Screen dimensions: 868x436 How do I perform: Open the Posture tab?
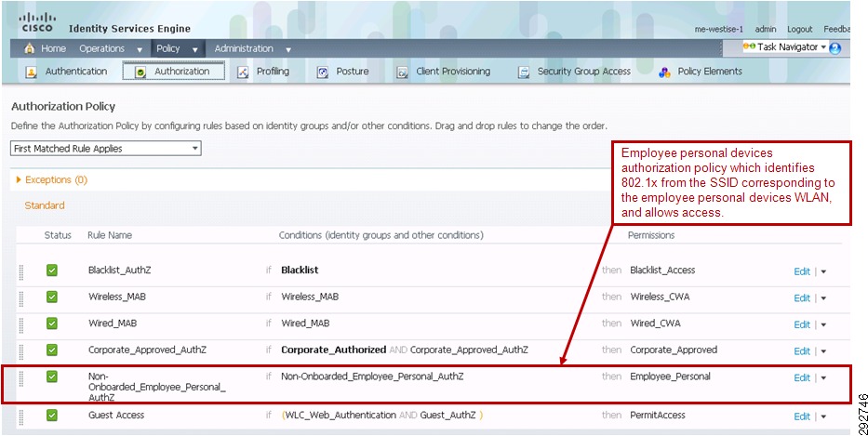[353, 72]
